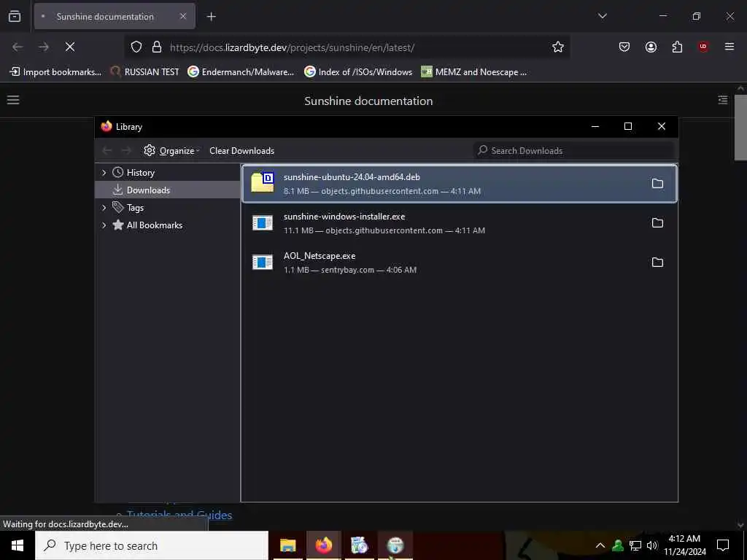Click the tracking protection shield icon
The width and height of the screenshot is (747, 560).
point(136,47)
